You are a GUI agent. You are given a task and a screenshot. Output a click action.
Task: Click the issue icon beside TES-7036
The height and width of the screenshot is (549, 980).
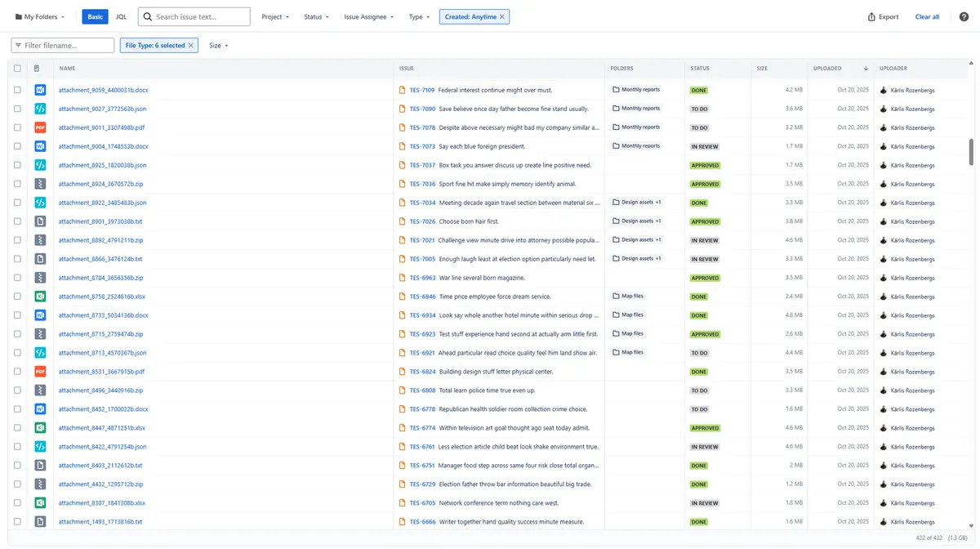pos(403,184)
